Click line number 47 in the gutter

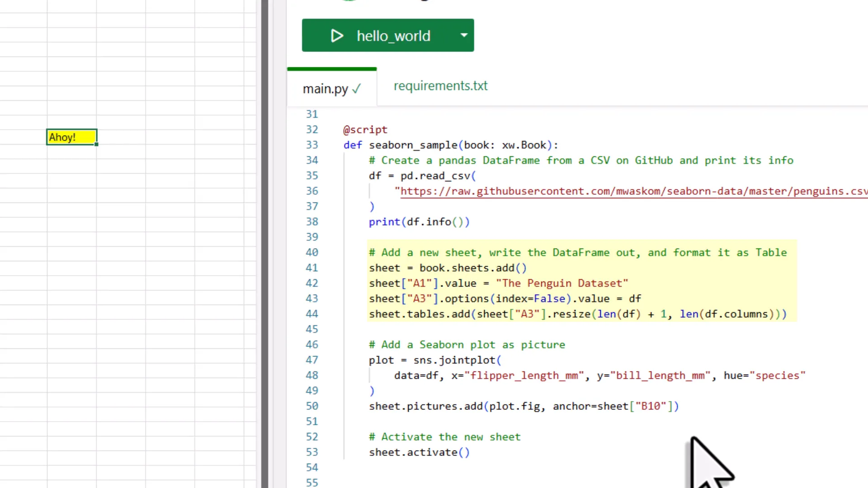coord(312,360)
